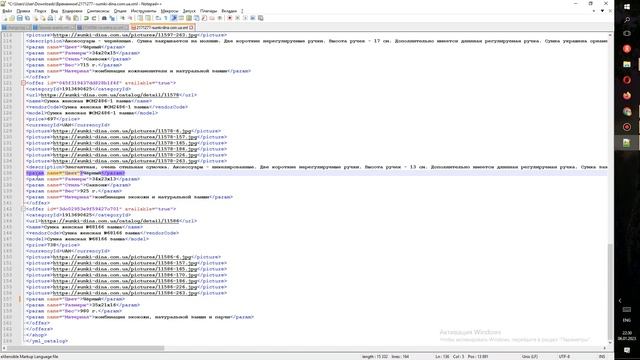Show hidden tray icons chevron
This screenshot has height=360, width=640.
click(620, 300)
